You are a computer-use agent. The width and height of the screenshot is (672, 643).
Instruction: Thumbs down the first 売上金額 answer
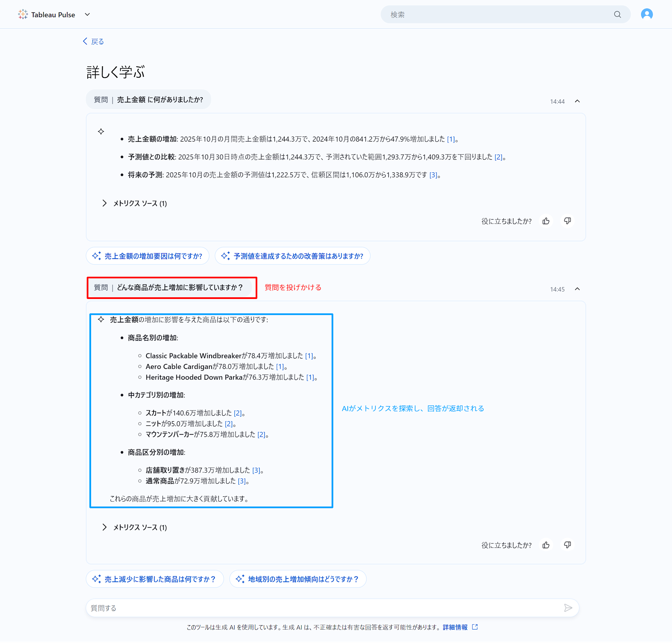point(567,221)
